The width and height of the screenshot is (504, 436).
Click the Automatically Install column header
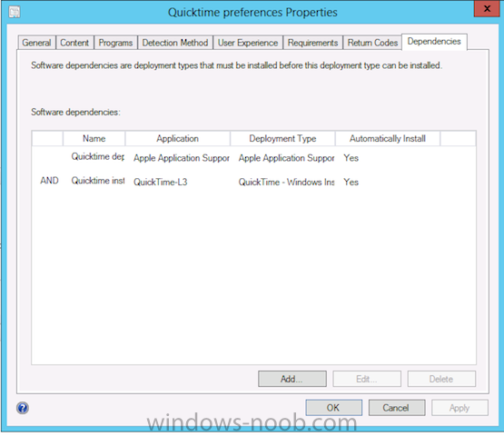point(388,139)
